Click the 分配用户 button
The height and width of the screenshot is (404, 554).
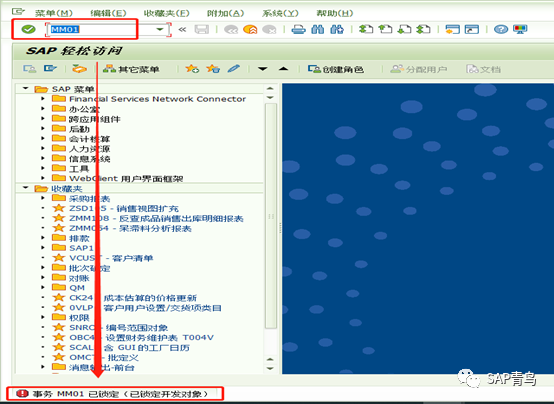419,69
